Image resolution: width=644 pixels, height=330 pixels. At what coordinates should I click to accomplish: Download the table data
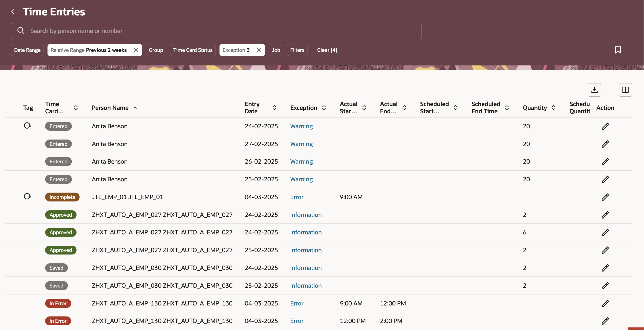pos(594,90)
